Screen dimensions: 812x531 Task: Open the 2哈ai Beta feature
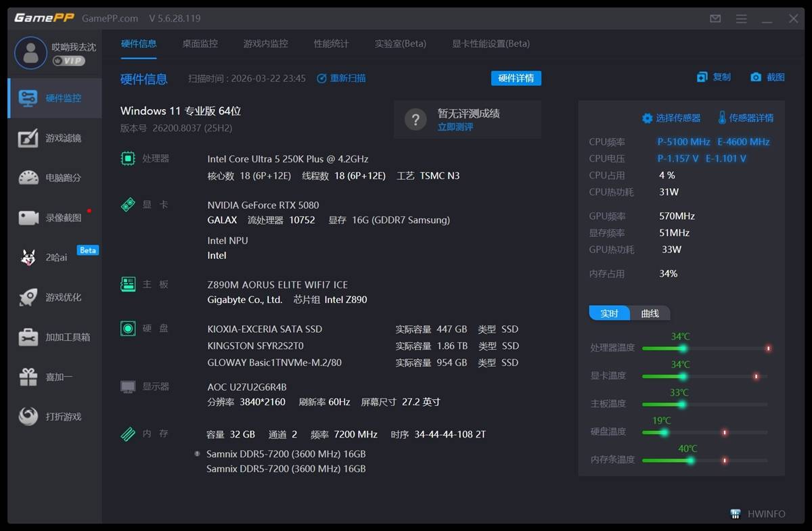[54, 258]
